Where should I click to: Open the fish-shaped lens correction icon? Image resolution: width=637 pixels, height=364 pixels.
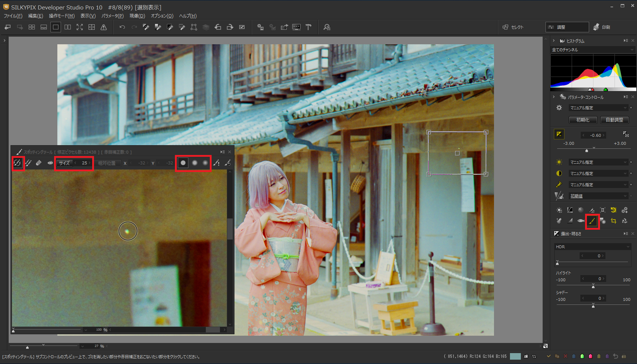pyautogui.click(x=581, y=221)
